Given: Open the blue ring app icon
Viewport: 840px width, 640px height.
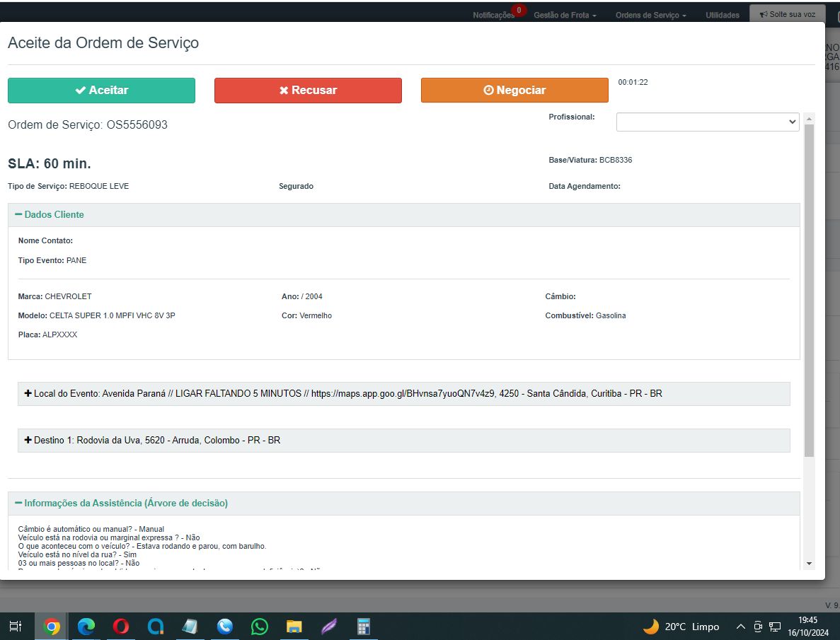Looking at the screenshot, I should 156,626.
